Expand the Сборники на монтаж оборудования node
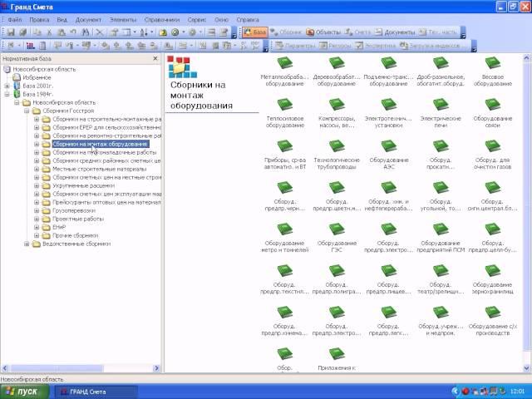Viewport: 532px width, 399px height. [37, 144]
